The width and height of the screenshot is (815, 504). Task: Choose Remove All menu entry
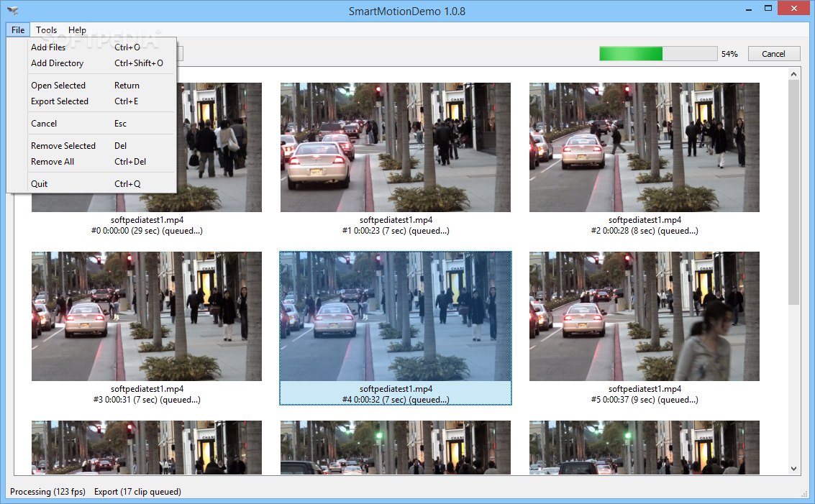click(x=91, y=162)
